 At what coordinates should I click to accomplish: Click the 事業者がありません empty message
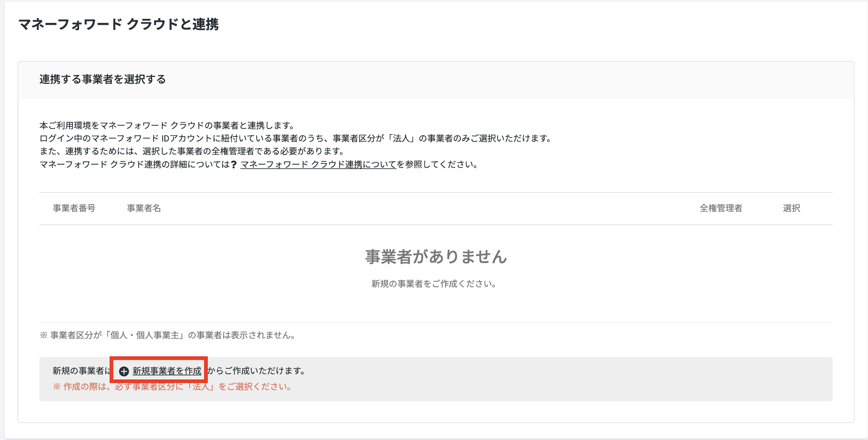click(x=436, y=257)
